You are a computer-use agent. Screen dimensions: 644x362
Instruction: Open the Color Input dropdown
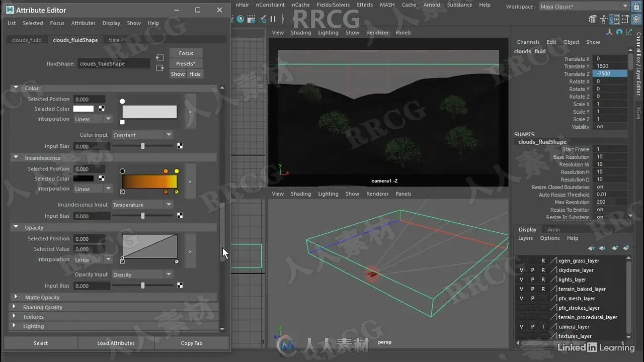[142, 135]
